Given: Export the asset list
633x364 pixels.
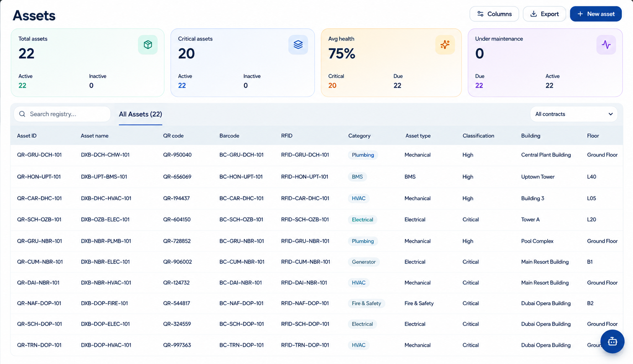Looking at the screenshot, I should click(x=544, y=14).
